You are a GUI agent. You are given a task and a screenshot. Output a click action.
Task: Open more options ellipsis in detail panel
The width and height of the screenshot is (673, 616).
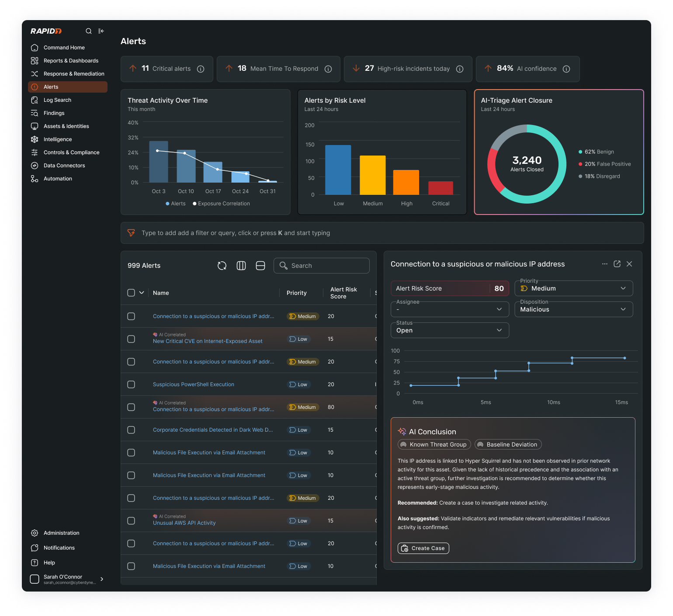[x=605, y=264]
